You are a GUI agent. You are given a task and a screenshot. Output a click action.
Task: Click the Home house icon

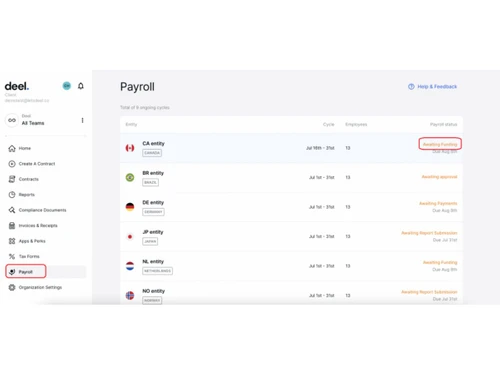[12, 148]
